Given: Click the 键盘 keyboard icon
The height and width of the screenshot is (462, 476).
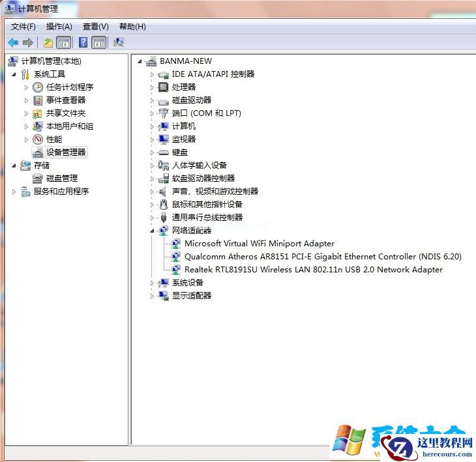Looking at the screenshot, I should coord(163,152).
